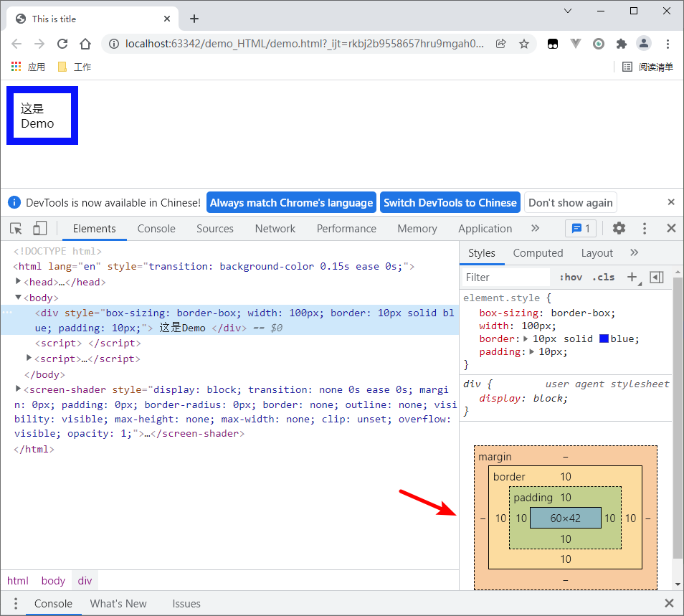
Task: Expand the screen-shader element node
Action: pos(19,389)
